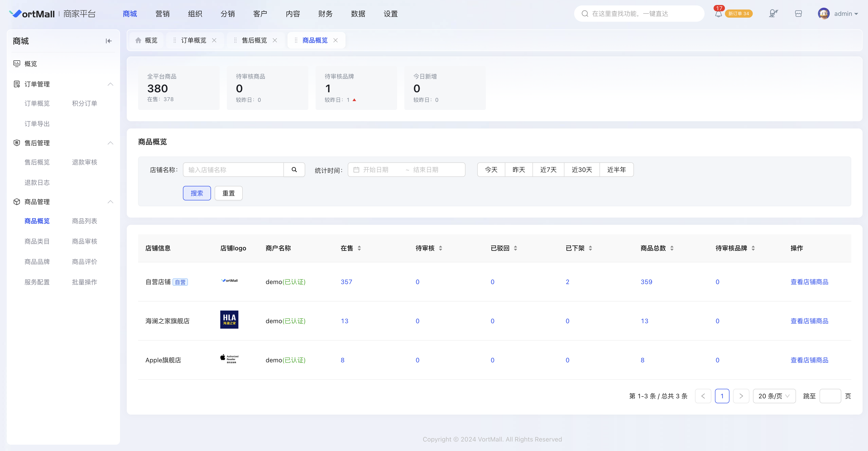Click the Apple store logo thumbnail
This screenshot has width=868, height=451.
(x=229, y=359)
